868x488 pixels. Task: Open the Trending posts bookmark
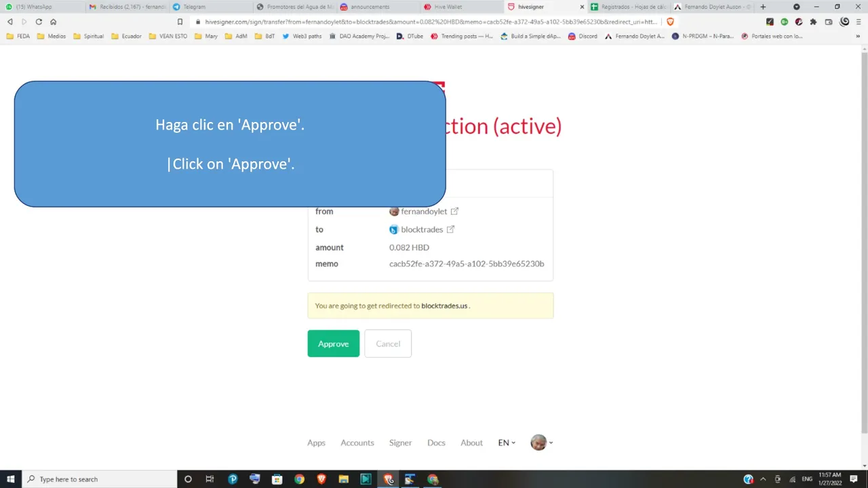[x=462, y=36]
